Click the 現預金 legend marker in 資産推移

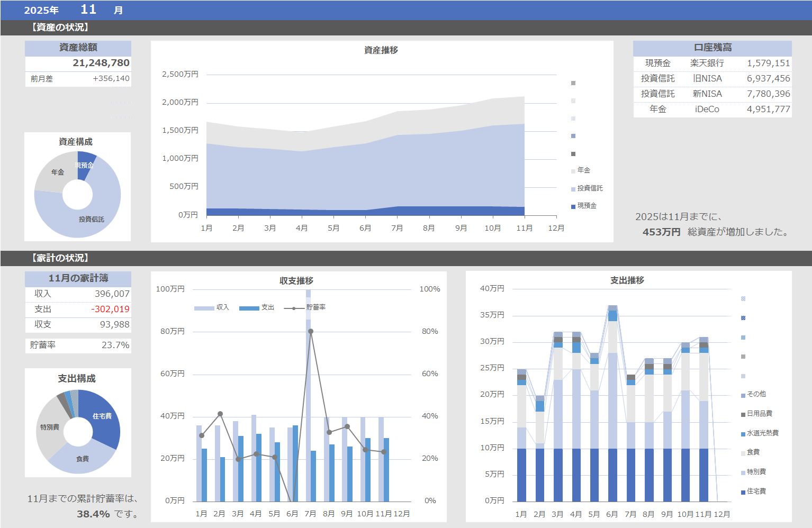[x=573, y=206]
